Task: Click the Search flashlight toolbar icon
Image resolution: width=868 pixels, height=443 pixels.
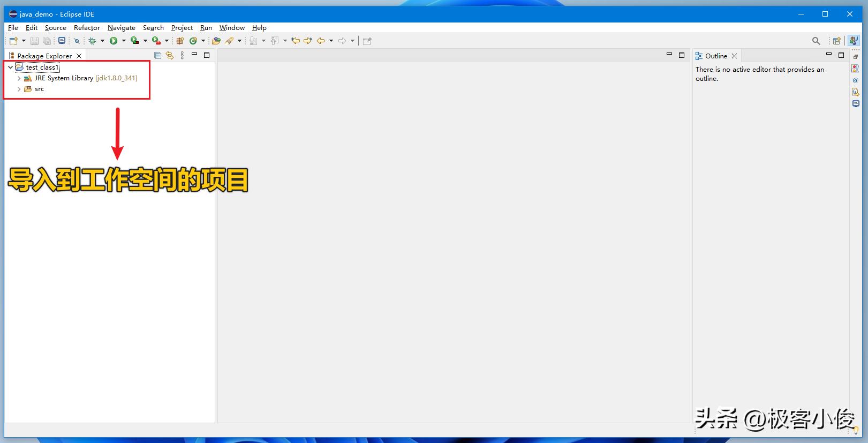Action: pyautogui.click(x=229, y=41)
